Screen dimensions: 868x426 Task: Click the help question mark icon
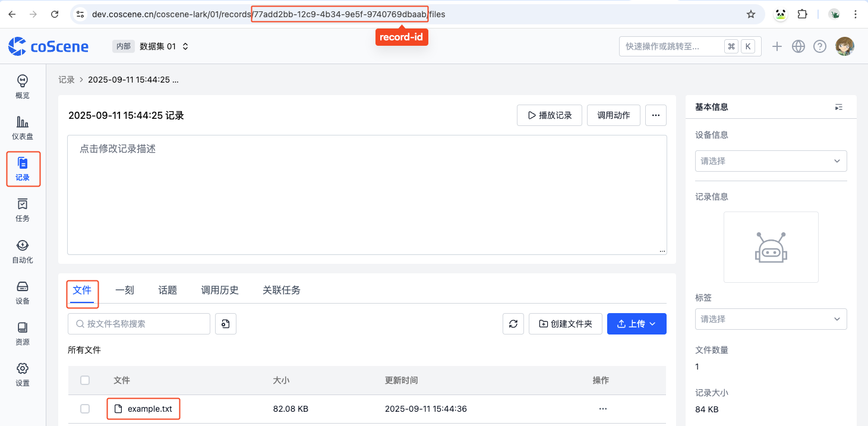(820, 46)
